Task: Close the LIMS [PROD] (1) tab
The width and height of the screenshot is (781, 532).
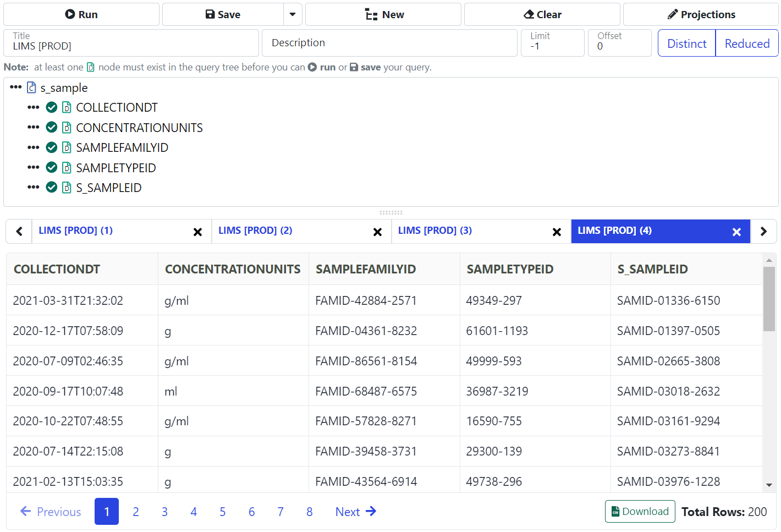Action: point(197,232)
